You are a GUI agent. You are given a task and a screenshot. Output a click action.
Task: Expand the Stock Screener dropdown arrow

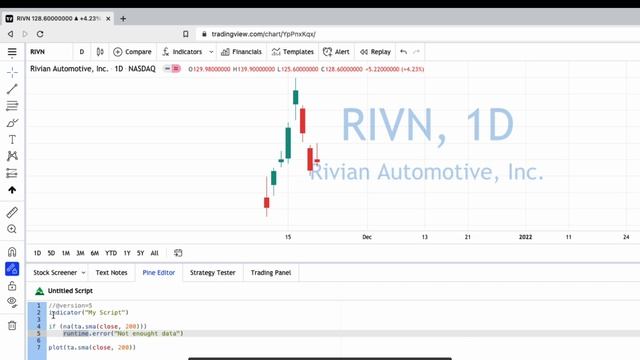coord(83,273)
